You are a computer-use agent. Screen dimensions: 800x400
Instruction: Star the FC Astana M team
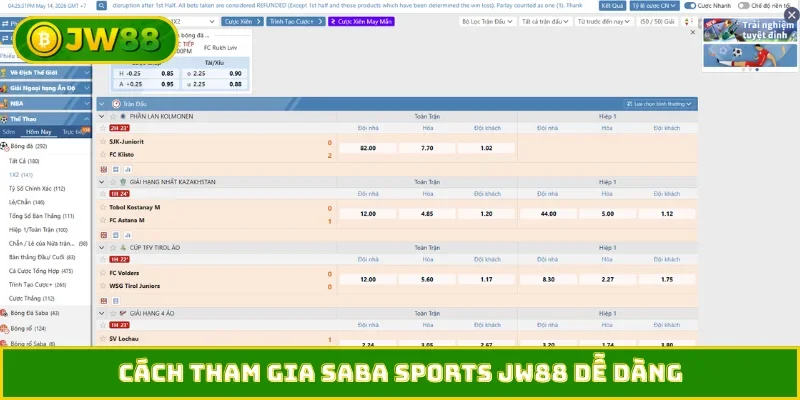coord(103,220)
